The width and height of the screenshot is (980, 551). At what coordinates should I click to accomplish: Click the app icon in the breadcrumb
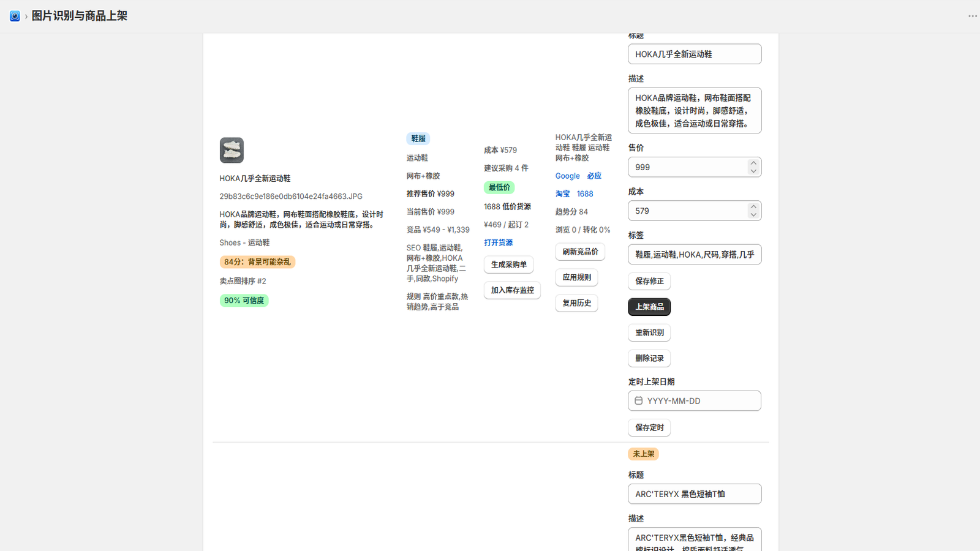(x=15, y=16)
